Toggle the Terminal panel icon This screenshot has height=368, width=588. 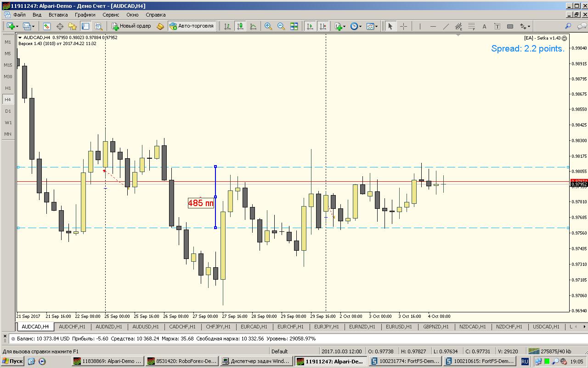(x=85, y=26)
